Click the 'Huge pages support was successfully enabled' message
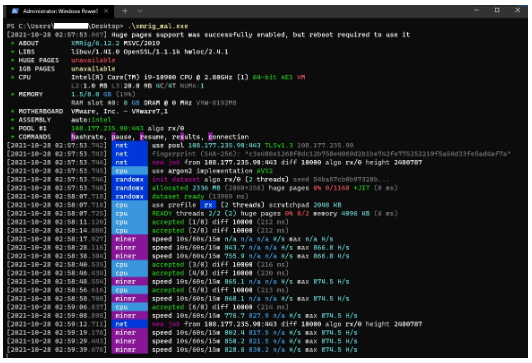Image resolution: width=532 pixels, height=363 pixels. click(261, 35)
